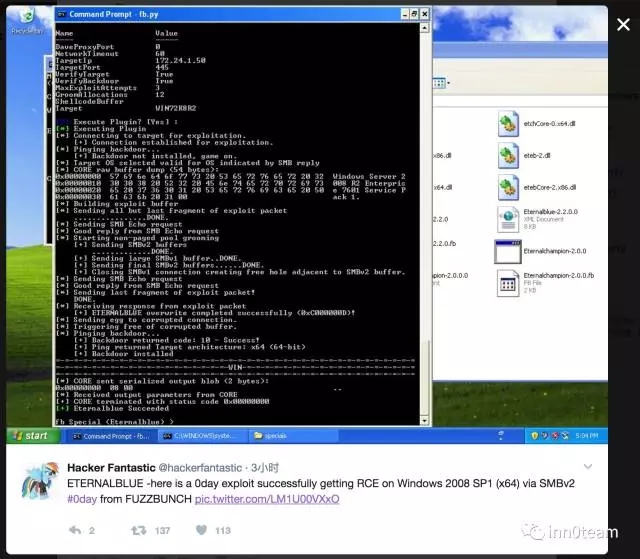Click the Execute Plugin? [Yes] prompt line
The height and width of the screenshot is (559, 640).
tap(117, 122)
